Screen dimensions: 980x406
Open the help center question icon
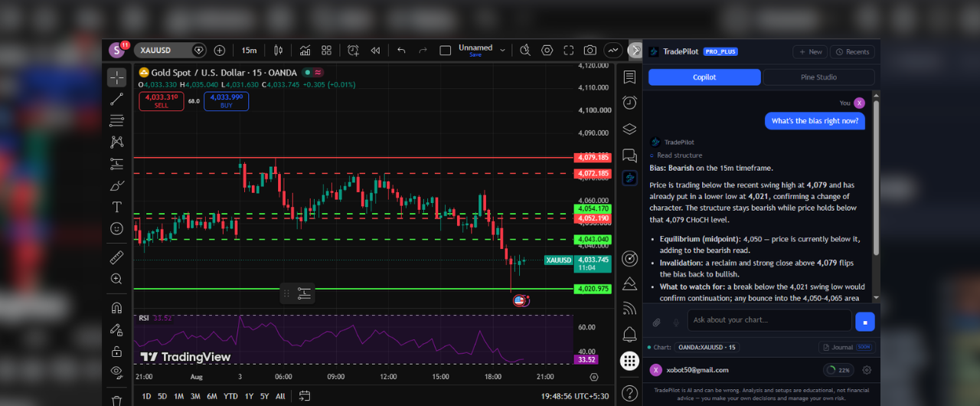pos(629,393)
